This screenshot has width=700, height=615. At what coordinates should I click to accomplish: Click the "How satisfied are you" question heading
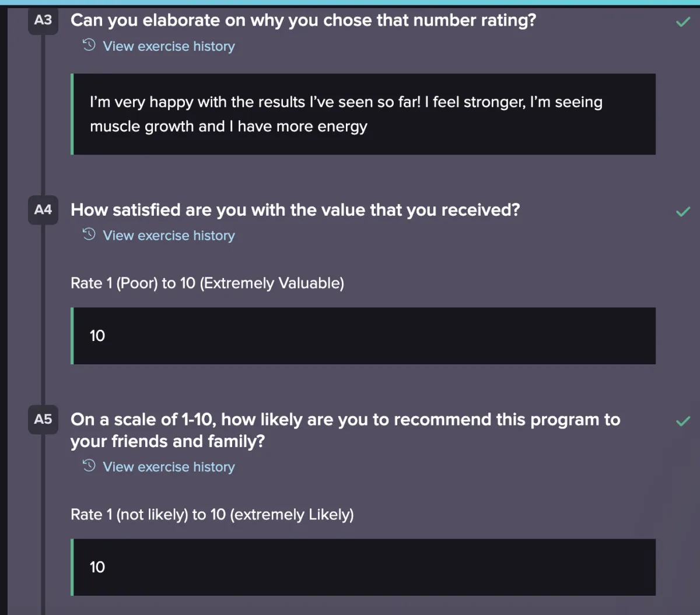point(295,210)
